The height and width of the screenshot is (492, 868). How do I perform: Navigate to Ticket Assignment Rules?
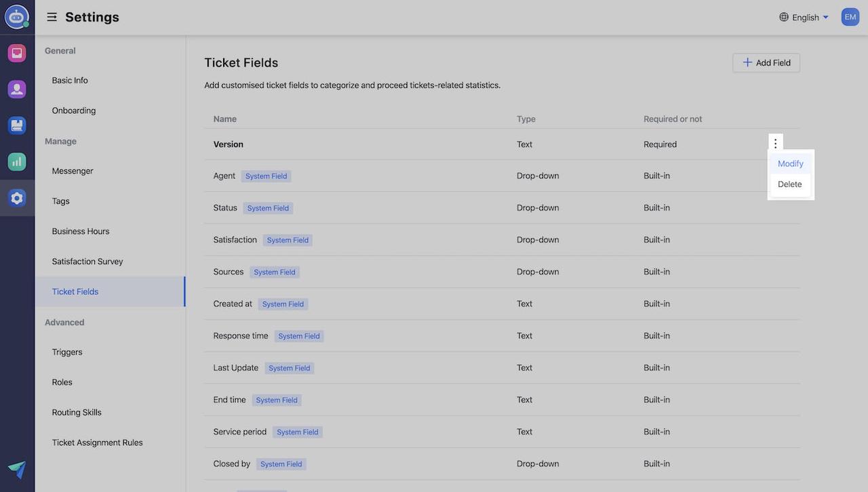click(x=97, y=443)
